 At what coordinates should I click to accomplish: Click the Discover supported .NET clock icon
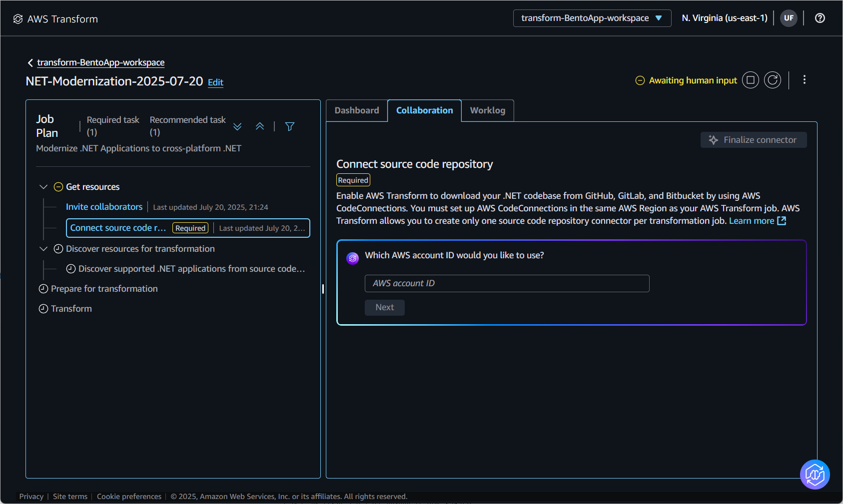[71, 269]
